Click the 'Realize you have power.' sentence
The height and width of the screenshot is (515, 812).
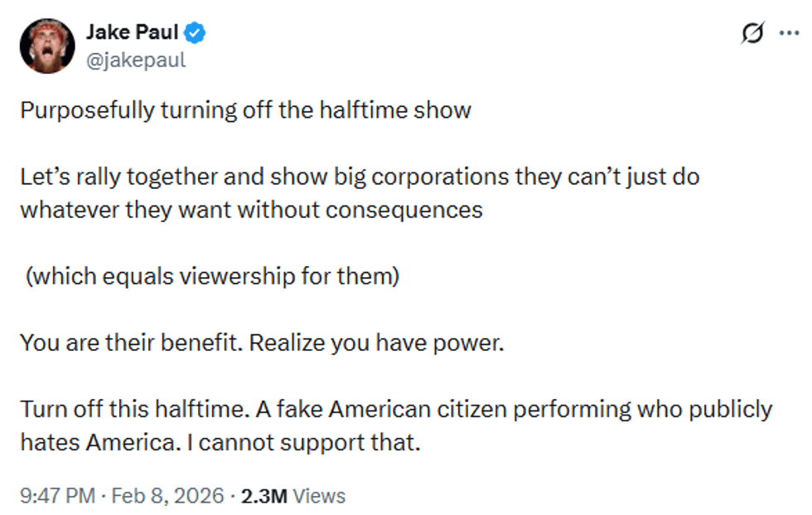pos(376,343)
